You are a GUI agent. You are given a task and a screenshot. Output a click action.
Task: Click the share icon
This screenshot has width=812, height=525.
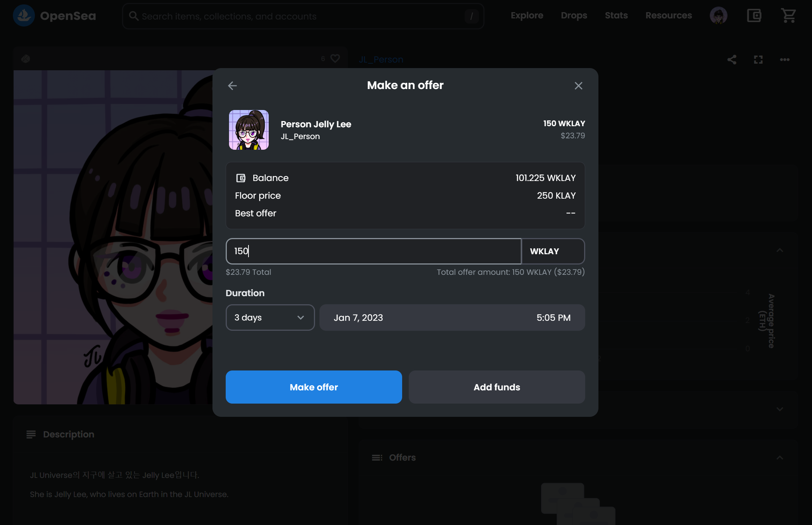click(731, 60)
